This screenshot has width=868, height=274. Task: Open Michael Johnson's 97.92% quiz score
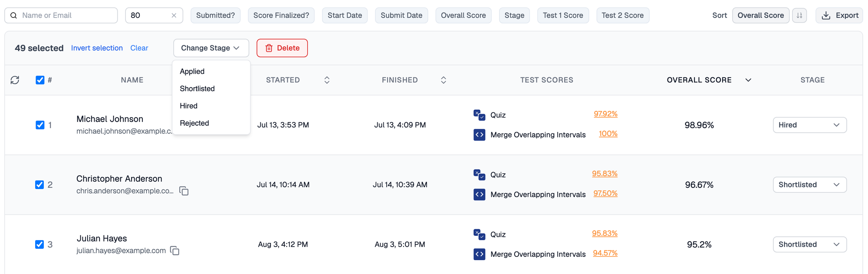tap(605, 114)
